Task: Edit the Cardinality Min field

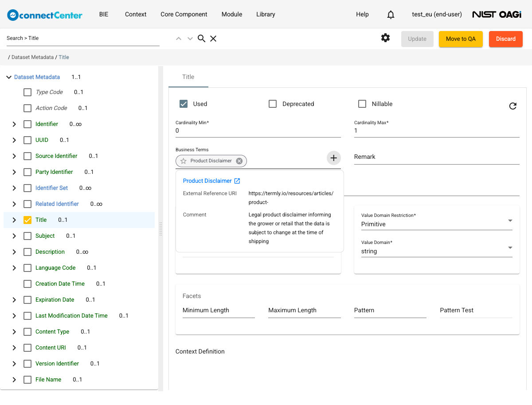Action: coord(258,131)
